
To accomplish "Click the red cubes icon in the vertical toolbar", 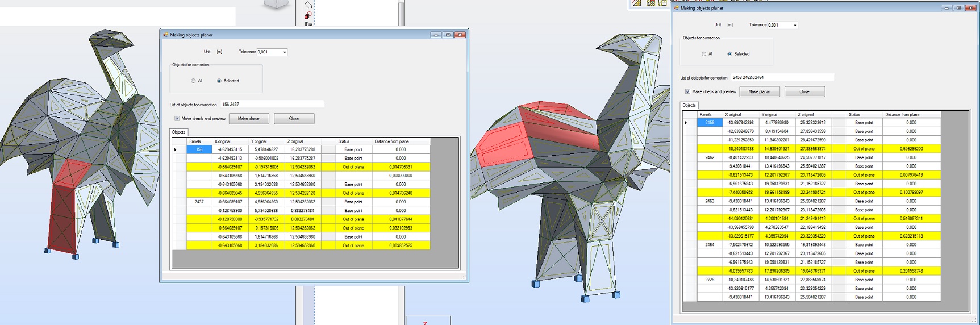I will 308,15.
